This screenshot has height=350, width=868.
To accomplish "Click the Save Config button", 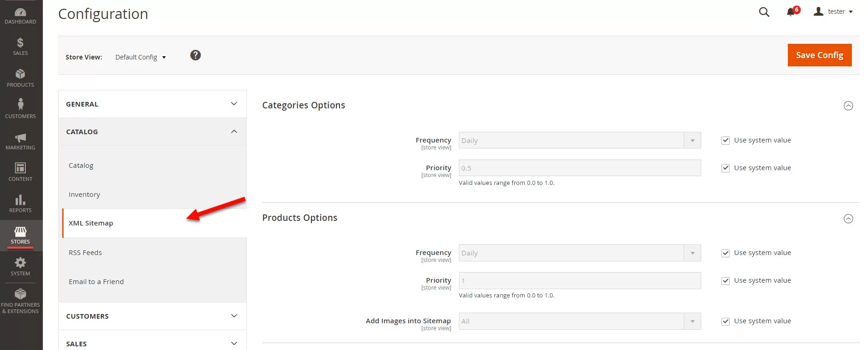I will pyautogui.click(x=820, y=55).
